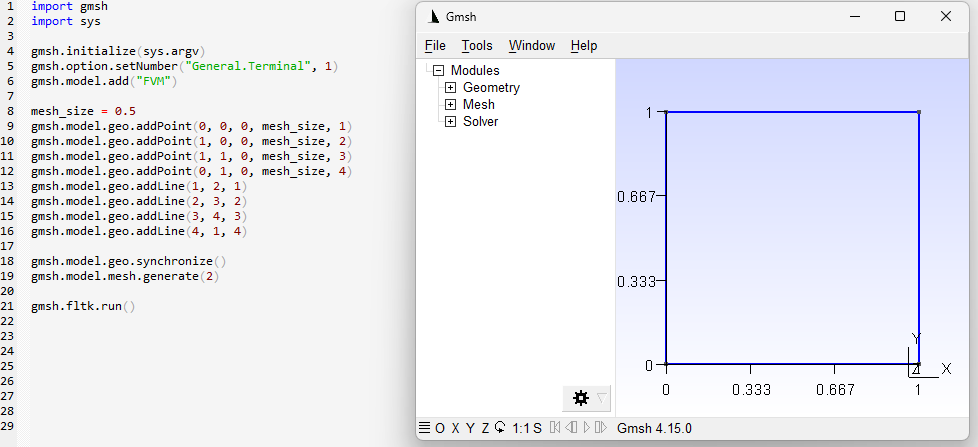Click the rewind animation button in status bar

[555, 428]
